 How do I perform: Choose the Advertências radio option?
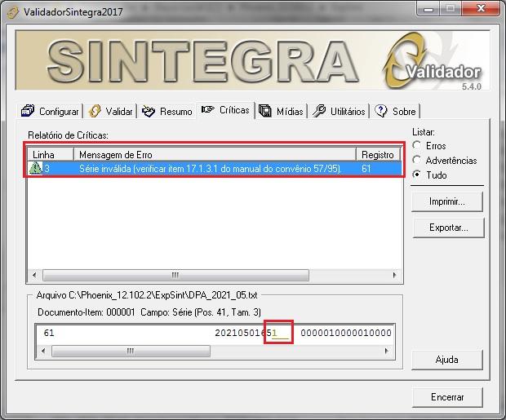click(417, 160)
